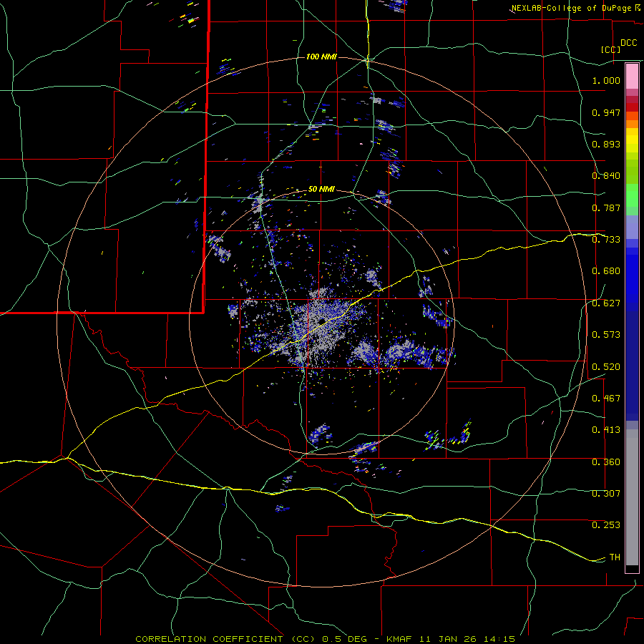Click the 0.413 scale value
This screenshot has width=644, height=644.
pos(606,430)
